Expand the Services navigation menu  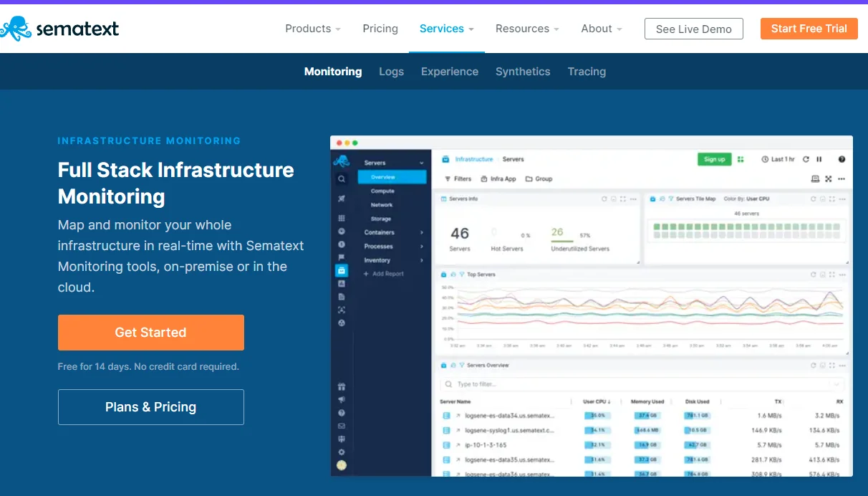447,29
